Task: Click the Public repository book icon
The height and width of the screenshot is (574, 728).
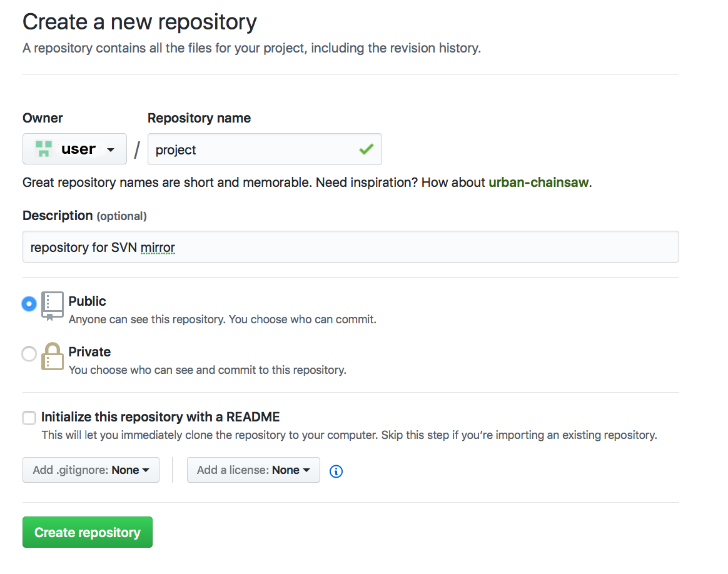Action: 53,306
